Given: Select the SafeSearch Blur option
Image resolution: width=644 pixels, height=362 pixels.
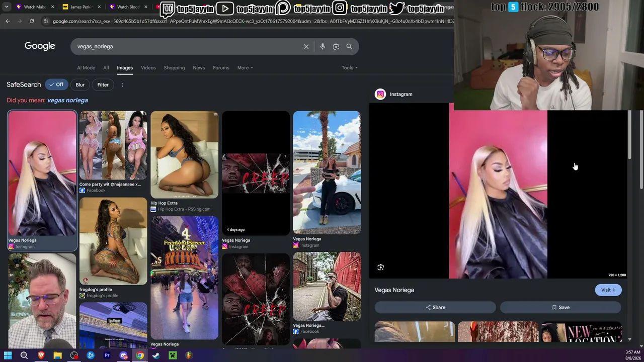Looking at the screenshot, I should (80, 84).
